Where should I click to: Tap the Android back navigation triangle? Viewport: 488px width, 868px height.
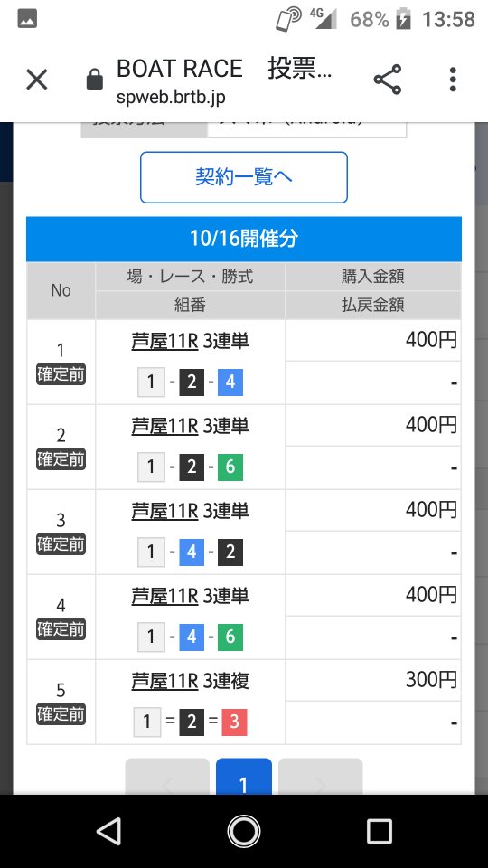[x=109, y=831]
